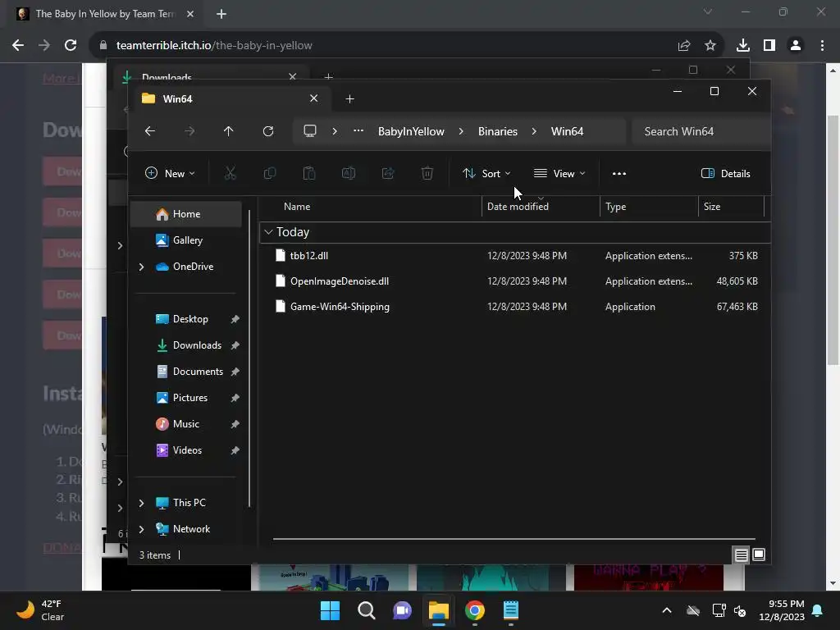
Task: Click the Paste clipboard icon
Action: coord(309,173)
